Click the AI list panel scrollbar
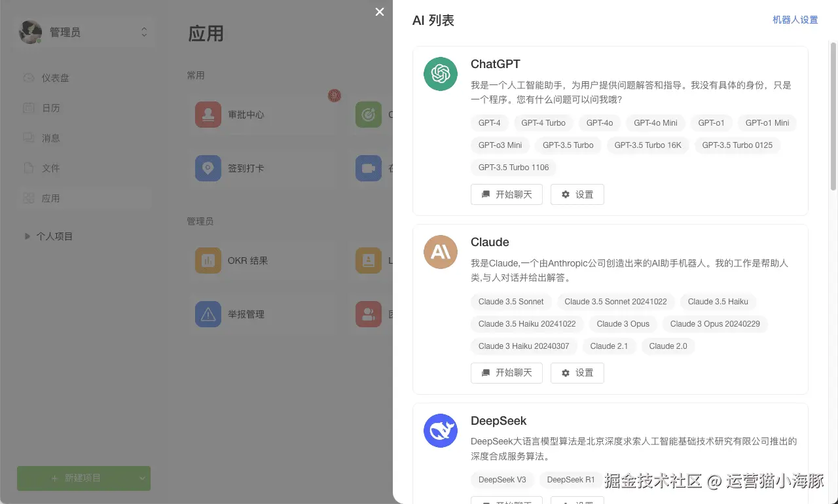Viewport: 838px width, 504px height. [833, 116]
